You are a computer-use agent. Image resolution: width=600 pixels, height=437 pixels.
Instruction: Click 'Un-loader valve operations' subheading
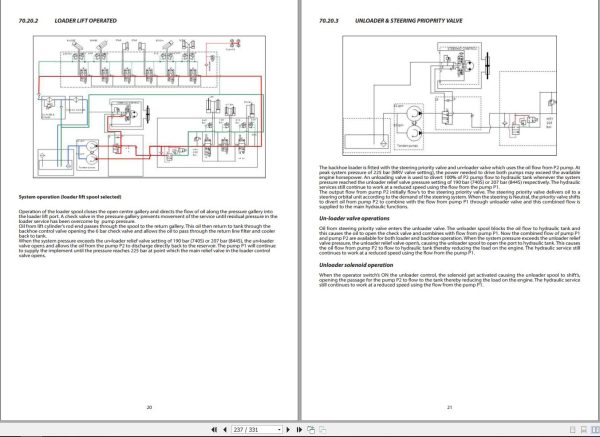pyautogui.click(x=354, y=218)
